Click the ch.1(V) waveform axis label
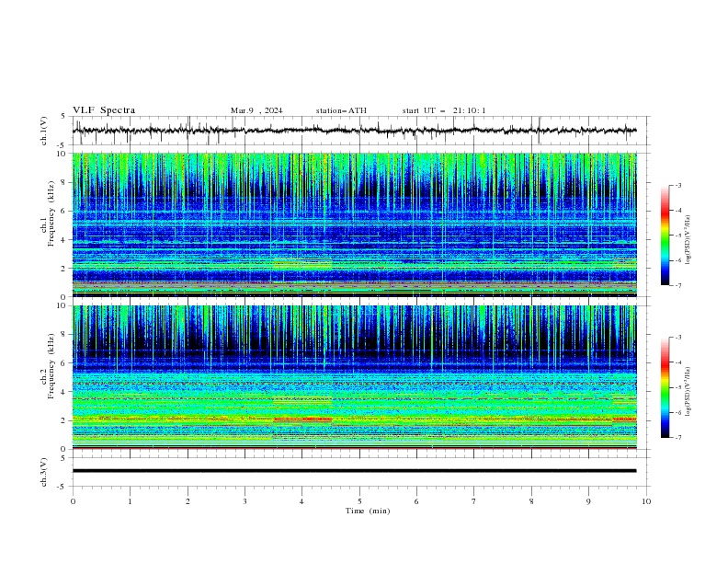The width and height of the screenshot is (728, 563). coord(44,131)
